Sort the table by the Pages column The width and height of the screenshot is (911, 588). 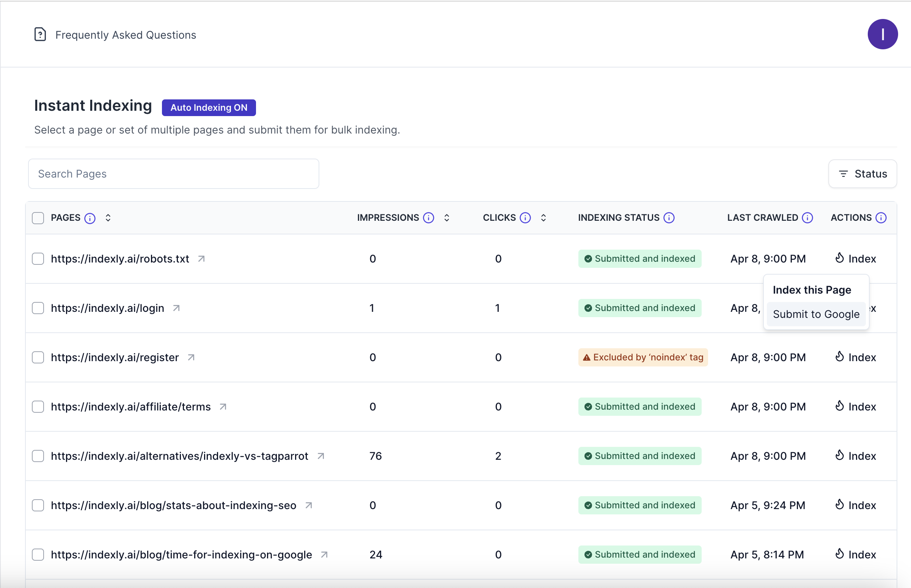[108, 218]
